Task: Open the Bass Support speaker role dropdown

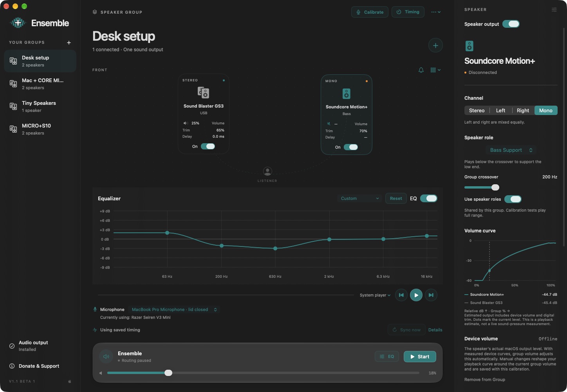Action: coord(511,150)
